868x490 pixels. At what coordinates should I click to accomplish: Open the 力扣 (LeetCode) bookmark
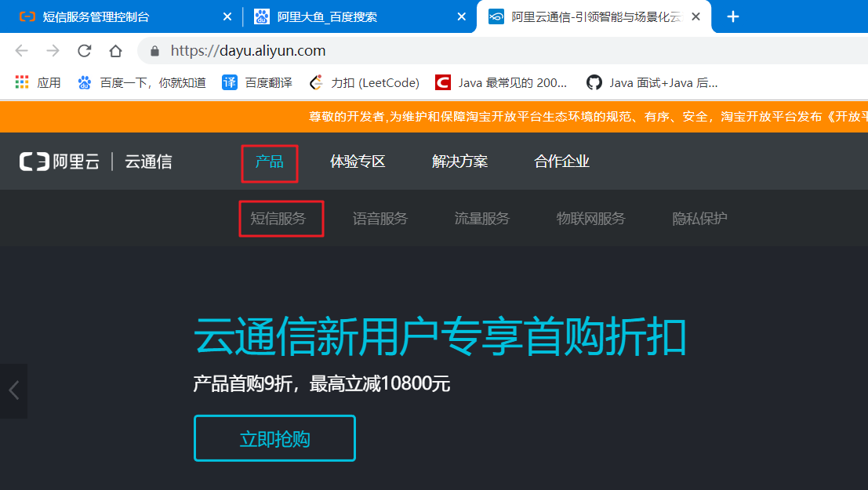(365, 82)
